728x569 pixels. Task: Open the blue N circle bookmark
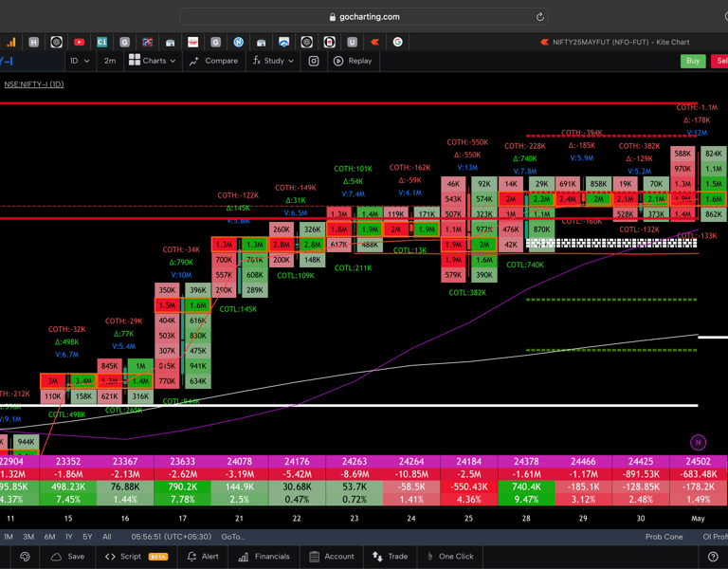238,43
